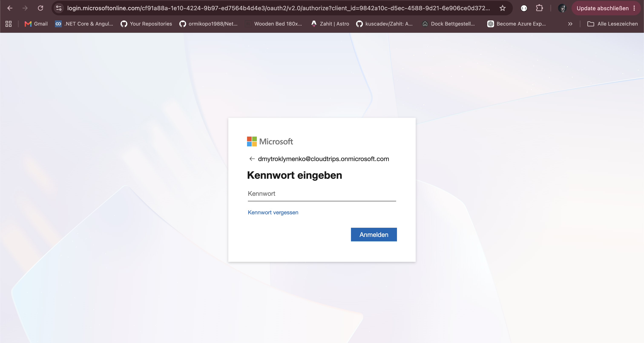Open the 'Your Repositories' bookmark
Viewport: 644px width, 343px height.
(x=146, y=24)
